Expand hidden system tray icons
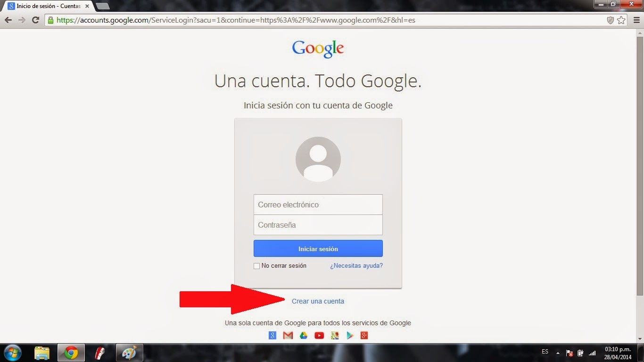 558,352
